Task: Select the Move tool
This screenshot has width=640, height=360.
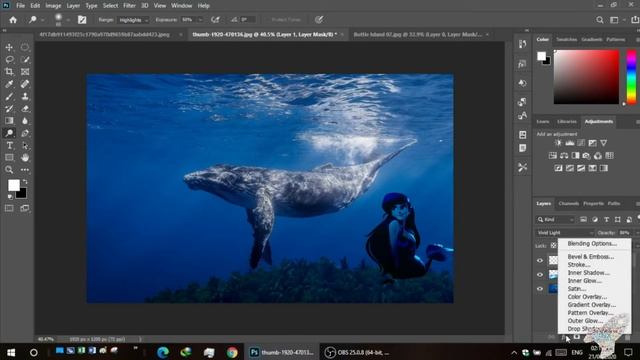Action: pyautogui.click(x=9, y=47)
